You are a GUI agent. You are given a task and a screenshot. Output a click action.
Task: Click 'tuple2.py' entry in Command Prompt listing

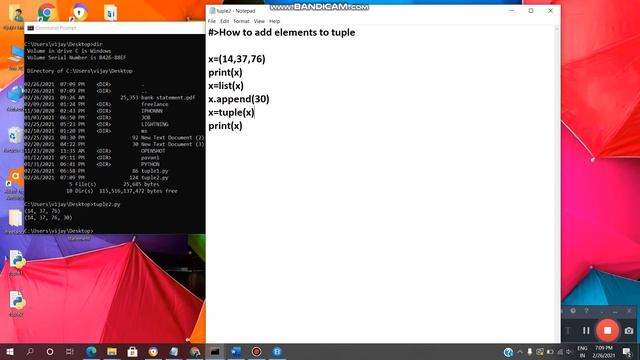coord(155,178)
